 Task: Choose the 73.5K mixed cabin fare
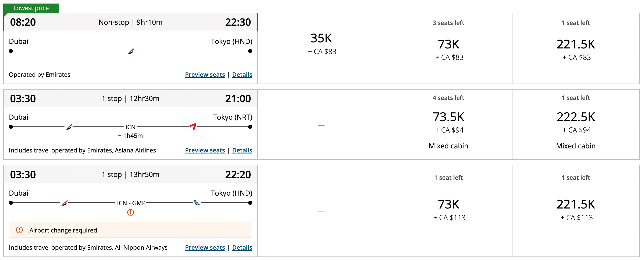pos(448,124)
